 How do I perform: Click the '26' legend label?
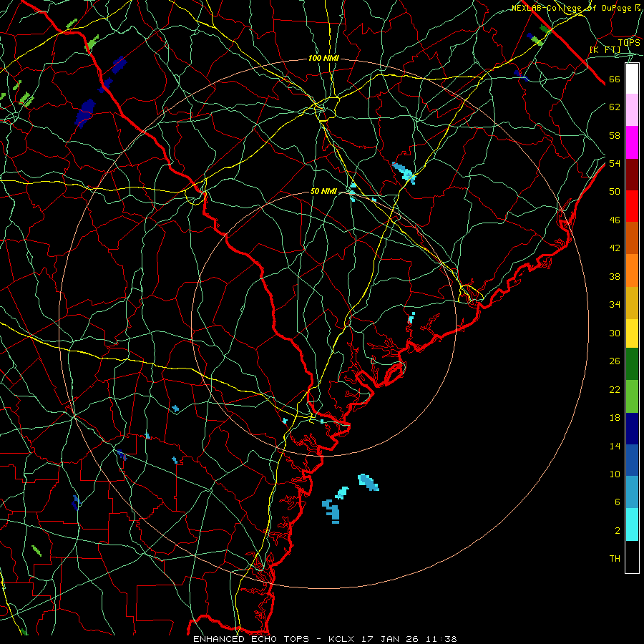point(615,361)
